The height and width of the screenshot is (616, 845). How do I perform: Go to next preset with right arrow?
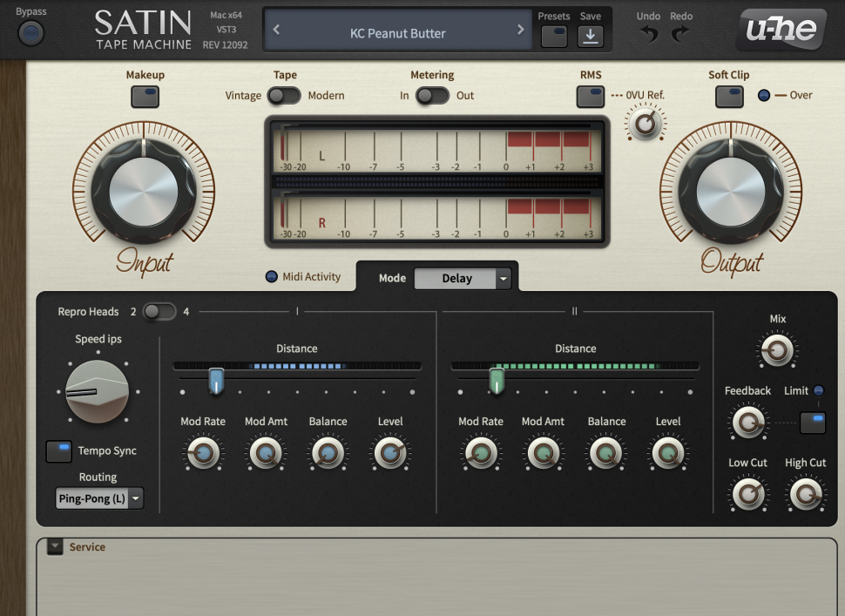click(521, 30)
